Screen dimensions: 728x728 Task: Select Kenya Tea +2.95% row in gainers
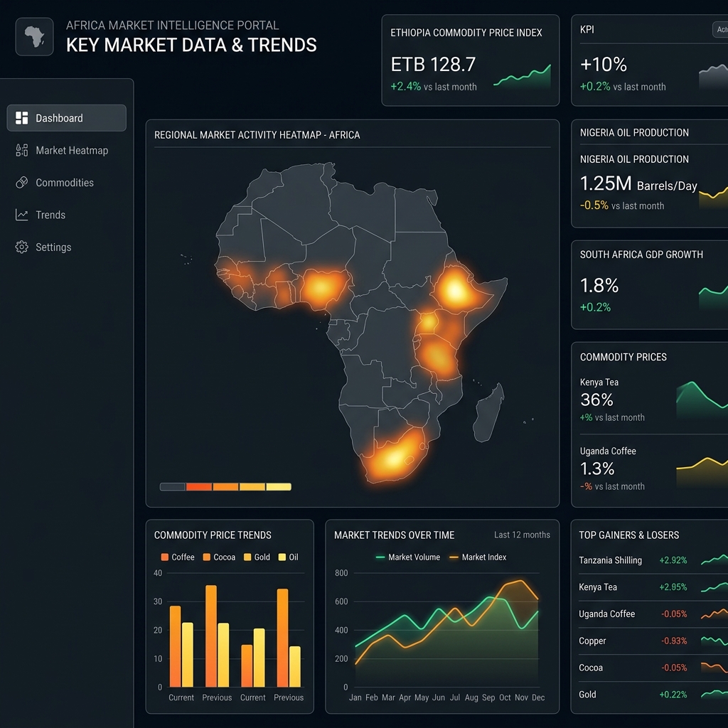(x=653, y=587)
